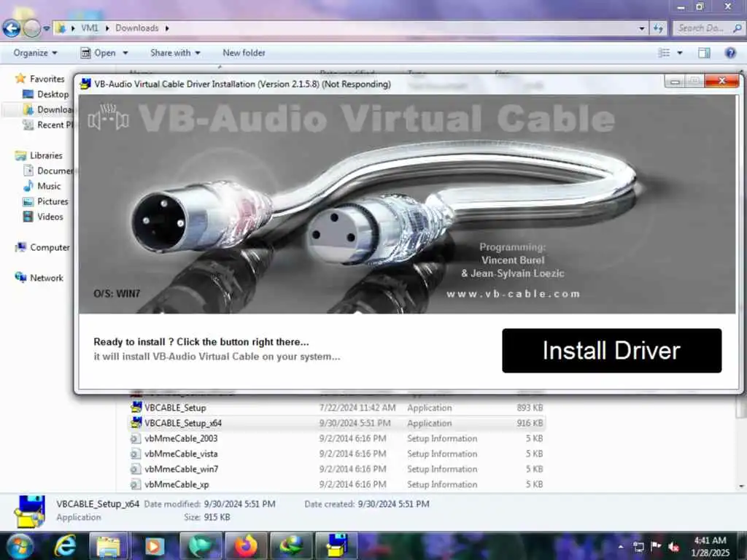Open the recent locations dropdown beside the Forward arrow

(46, 28)
